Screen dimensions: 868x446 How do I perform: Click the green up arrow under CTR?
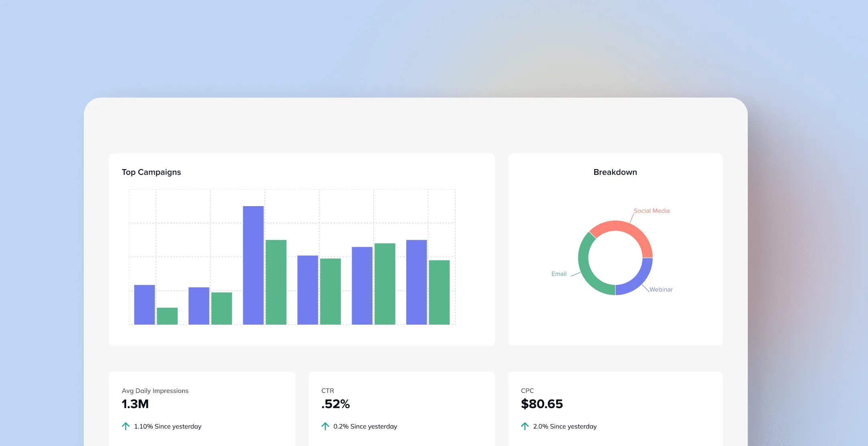pos(325,426)
